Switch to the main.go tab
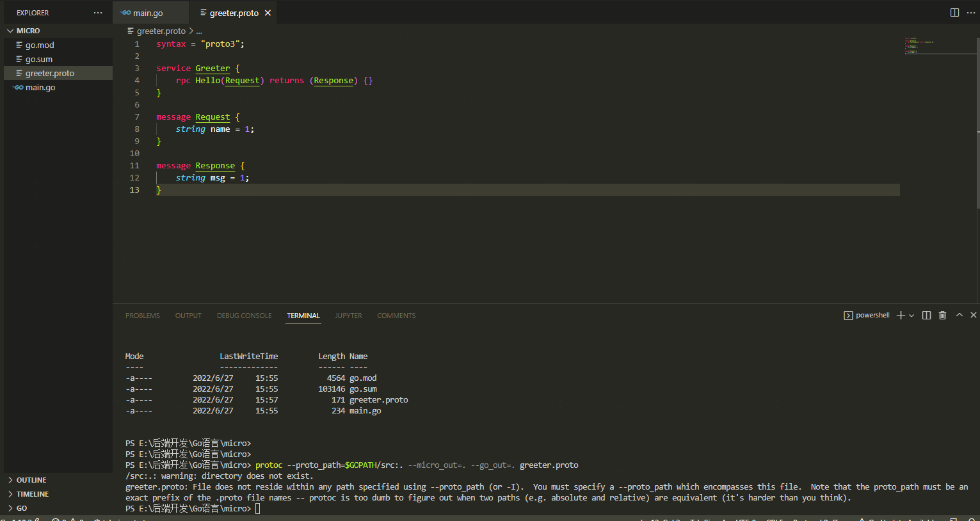980x521 pixels. pos(150,12)
